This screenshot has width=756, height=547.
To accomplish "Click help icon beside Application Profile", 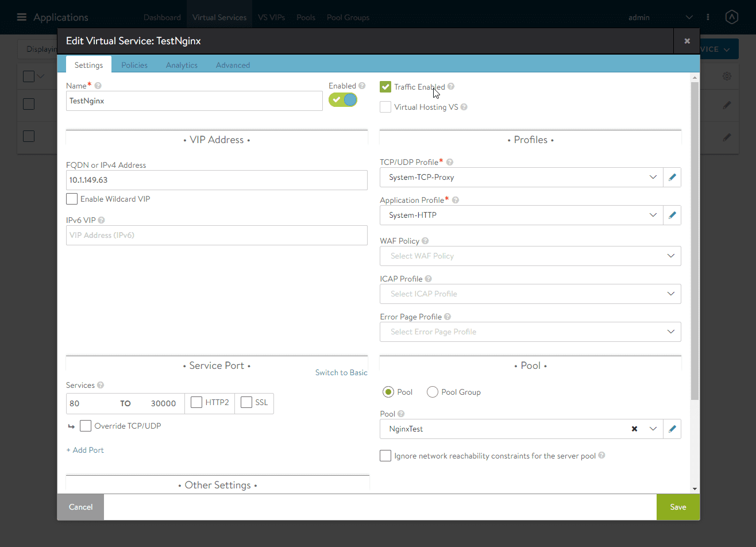I will coord(456,200).
